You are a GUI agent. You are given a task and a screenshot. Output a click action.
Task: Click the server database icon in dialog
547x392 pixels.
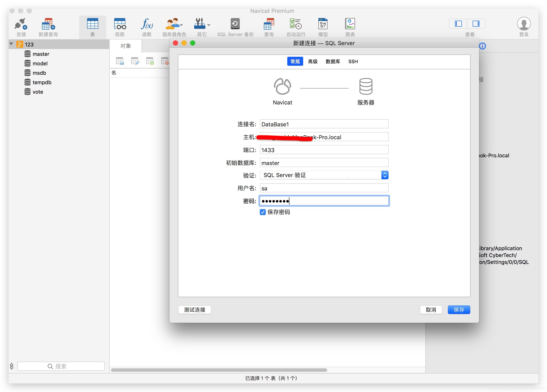366,86
